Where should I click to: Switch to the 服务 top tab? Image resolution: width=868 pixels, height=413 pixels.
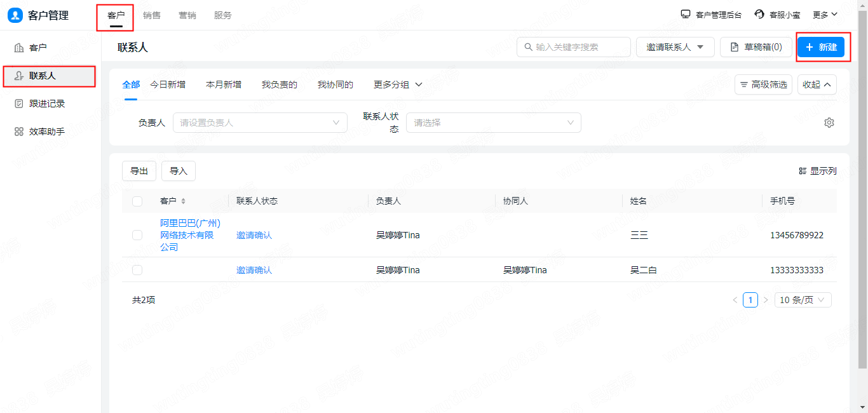(x=223, y=15)
